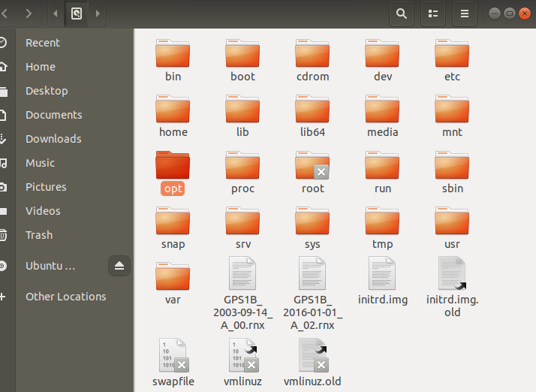536x392 pixels.
Task: Toggle list view with the view-mode button
Action: pyautogui.click(x=433, y=14)
